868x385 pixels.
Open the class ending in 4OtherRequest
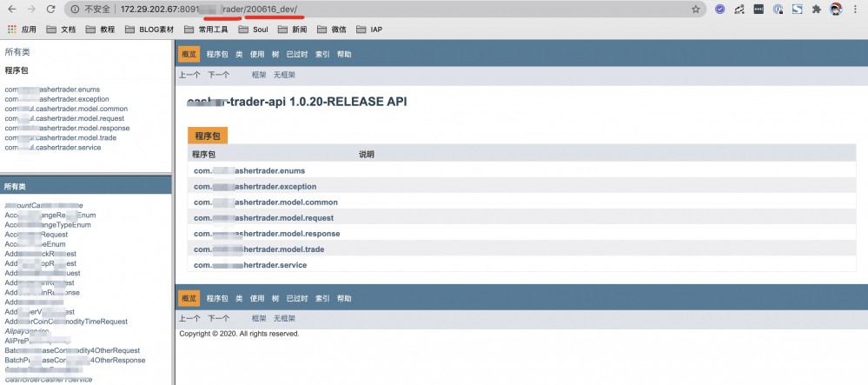click(72, 350)
